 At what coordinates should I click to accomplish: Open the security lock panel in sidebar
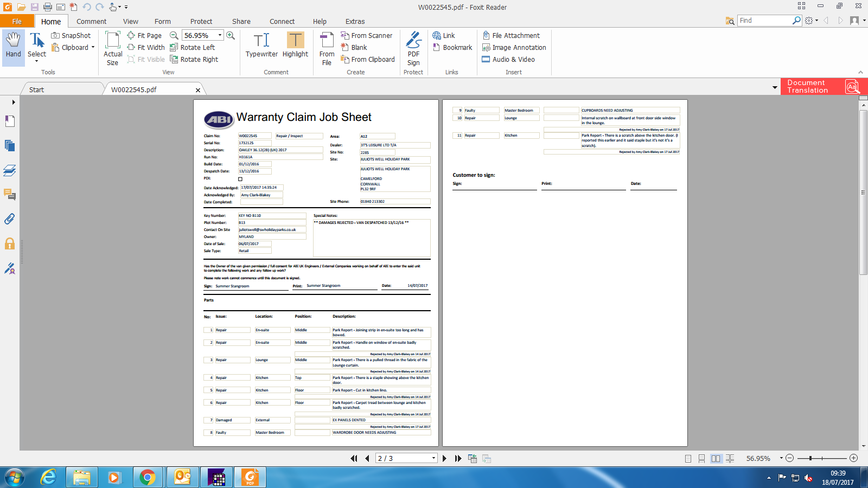point(10,243)
